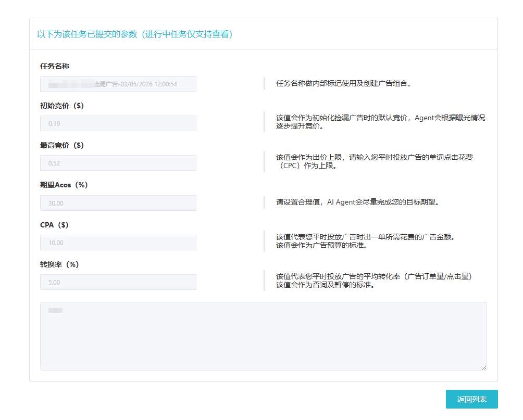Select the 转换率 field showing 5.00

118,282
